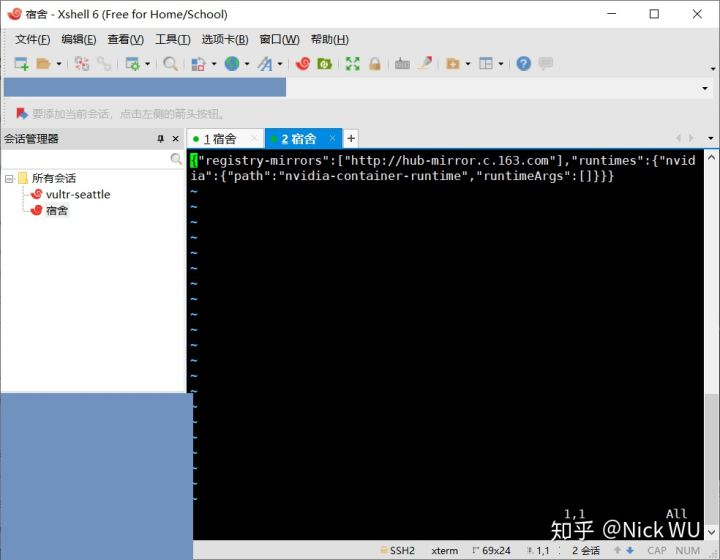Click the status bar blue down arrow icon
Screen dimensions: 720x560
tap(630, 550)
